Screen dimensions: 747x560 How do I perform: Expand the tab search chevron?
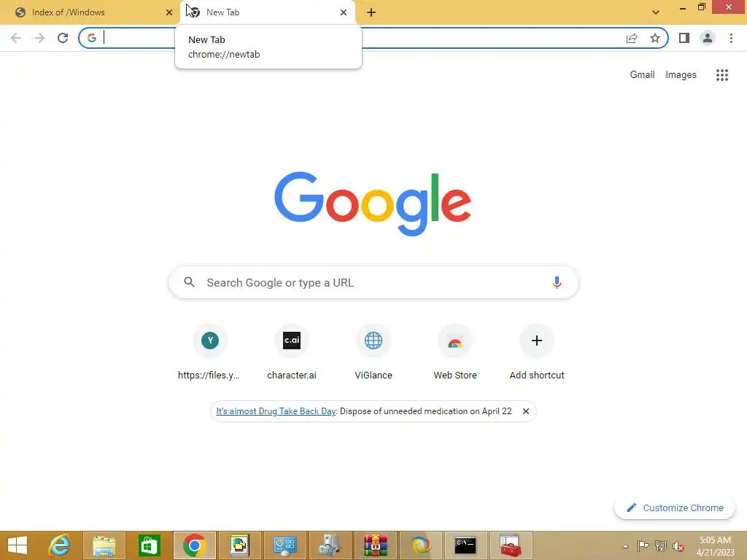click(656, 12)
